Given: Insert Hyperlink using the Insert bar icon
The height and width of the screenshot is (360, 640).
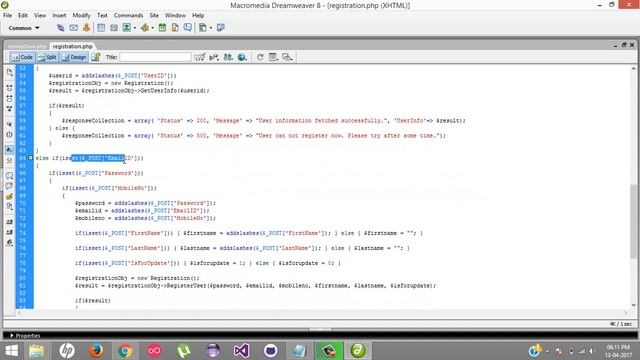Looking at the screenshot, I should [x=60, y=28].
